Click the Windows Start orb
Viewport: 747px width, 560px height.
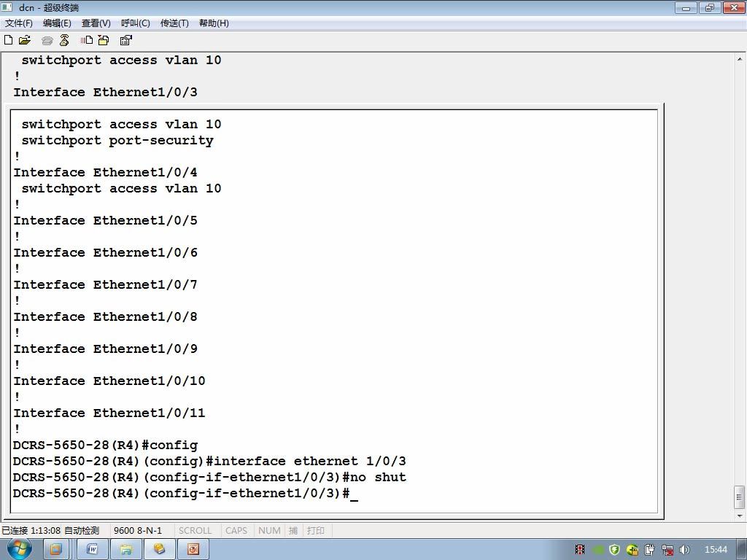coord(20,549)
